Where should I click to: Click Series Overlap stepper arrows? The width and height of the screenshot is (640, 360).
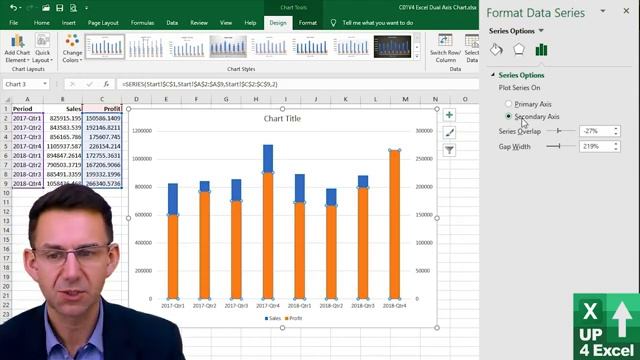(616, 131)
